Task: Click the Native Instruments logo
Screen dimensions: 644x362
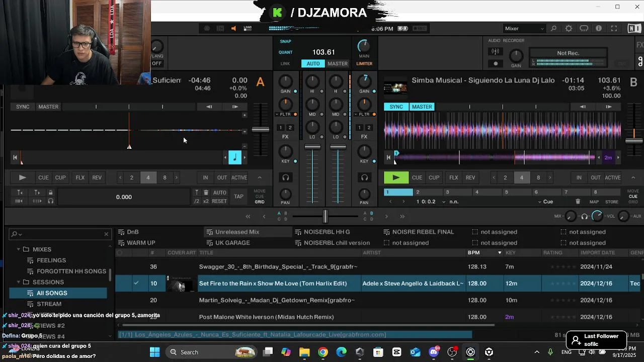Action: pyautogui.click(x=633, y=29)
